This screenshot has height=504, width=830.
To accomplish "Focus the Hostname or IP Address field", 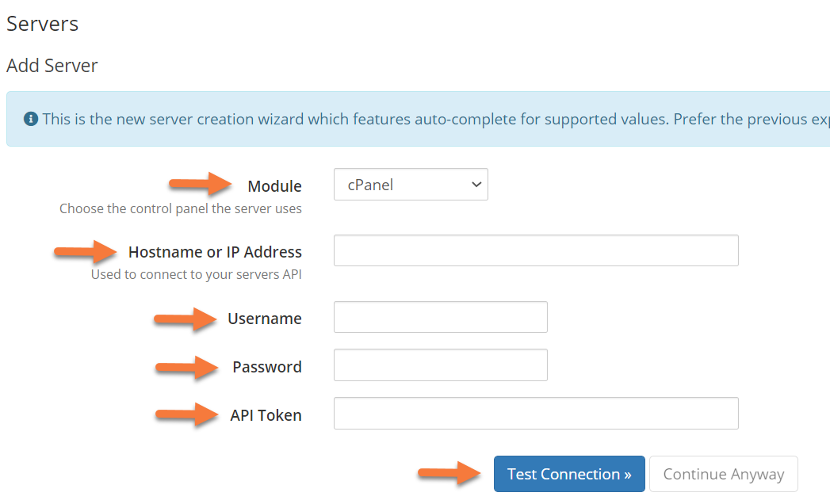I will (x=536, y=250).
